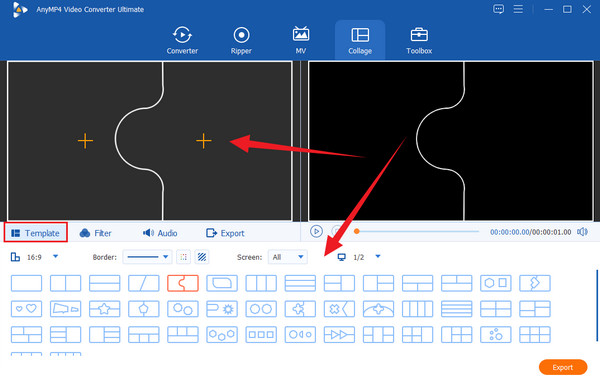Image resolution: width=600 pixels, height=388 pixels.
Task: Open the Converter tab
Action: tap(182, 40)
